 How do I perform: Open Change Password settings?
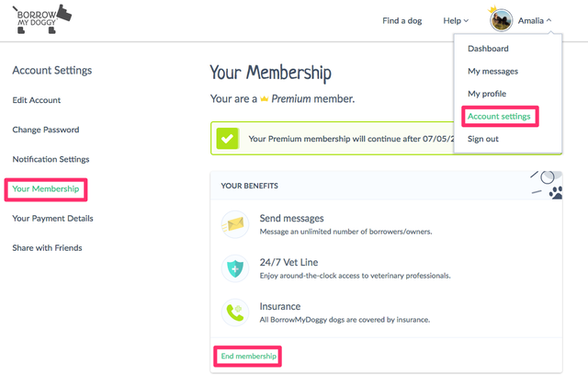click(46, 130)
